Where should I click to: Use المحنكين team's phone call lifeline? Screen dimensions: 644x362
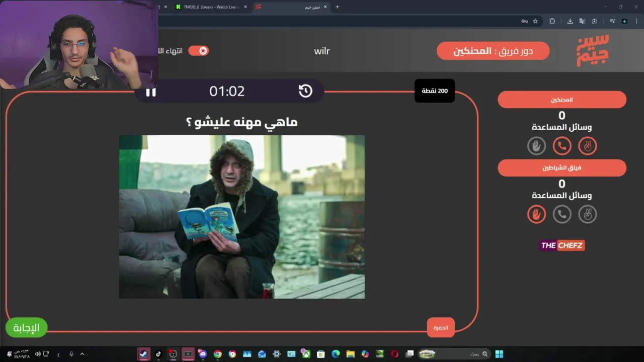pyautogui.click(x=562, y=146)
